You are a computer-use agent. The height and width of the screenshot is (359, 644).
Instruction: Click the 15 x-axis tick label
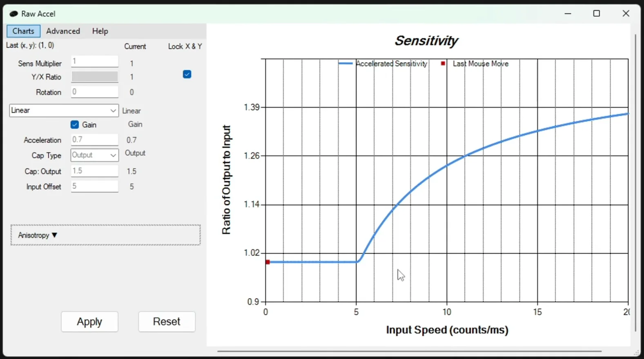click(537, 312)
